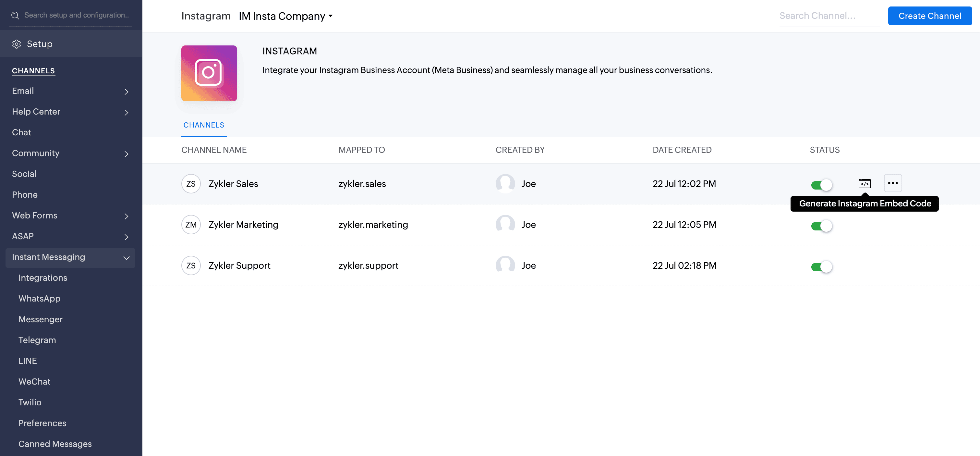Click the Generate Instagram Embed Code icon

pos(864,184)
